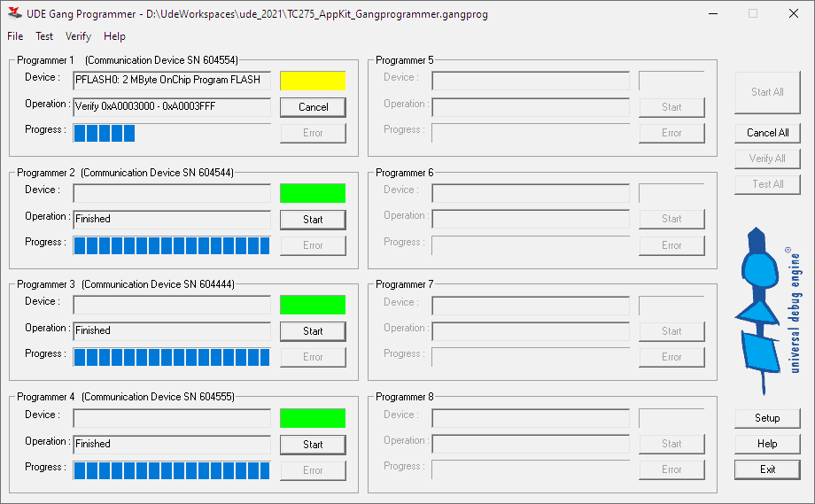Viewport: 815px width, 504px height.
Task: Open the Setup dialog
Action: (767, 418)
